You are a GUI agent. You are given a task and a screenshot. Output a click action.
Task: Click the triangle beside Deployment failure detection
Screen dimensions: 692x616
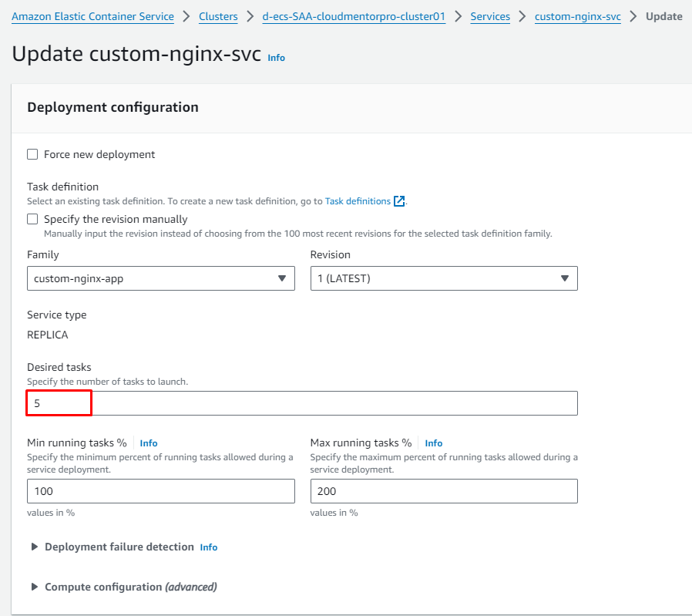coord(34,547)
